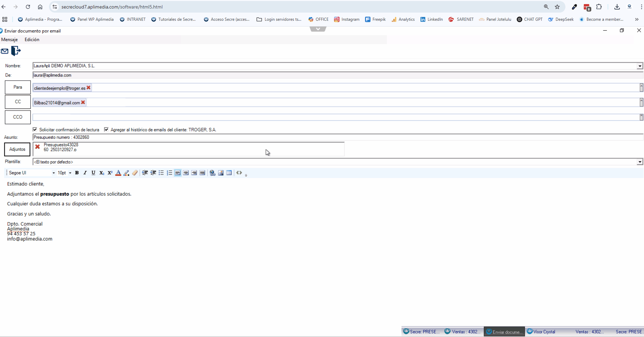
Task: Switch to HTML source code view
Action: [239, 173]
